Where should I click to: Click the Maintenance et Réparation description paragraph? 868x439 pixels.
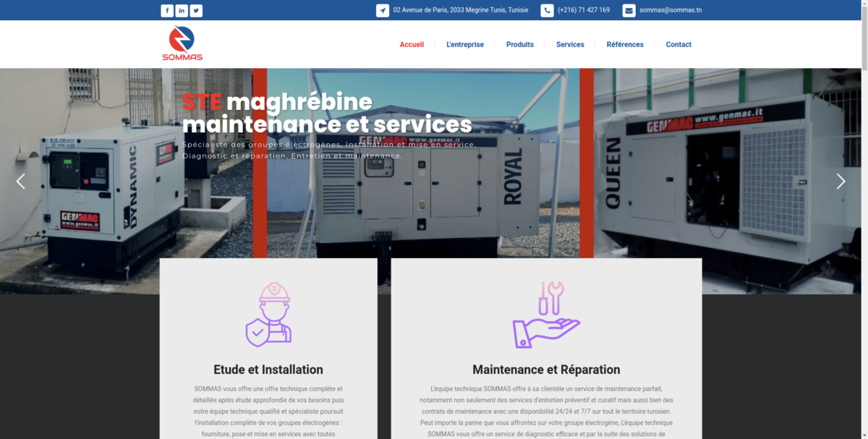tap(546, 412)
